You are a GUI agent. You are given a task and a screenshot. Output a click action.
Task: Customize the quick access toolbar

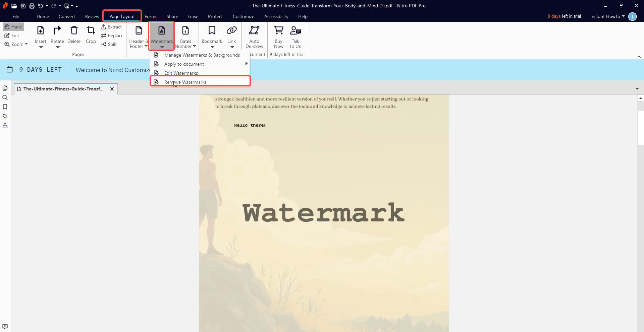[77, 6]
